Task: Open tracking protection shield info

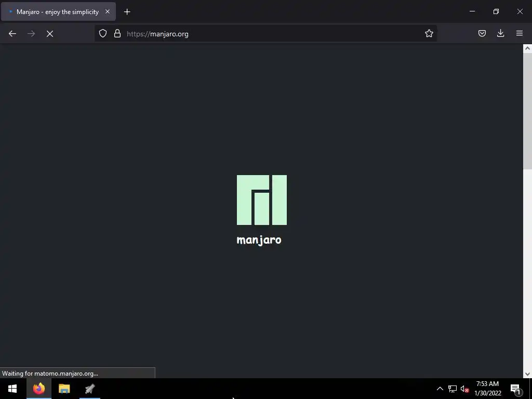Action: pyautogui.click(x=103, y=33)
